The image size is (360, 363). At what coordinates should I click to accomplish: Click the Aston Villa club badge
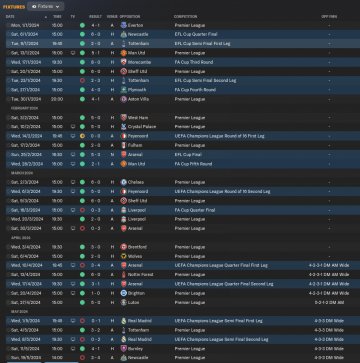tap(123, 99)
